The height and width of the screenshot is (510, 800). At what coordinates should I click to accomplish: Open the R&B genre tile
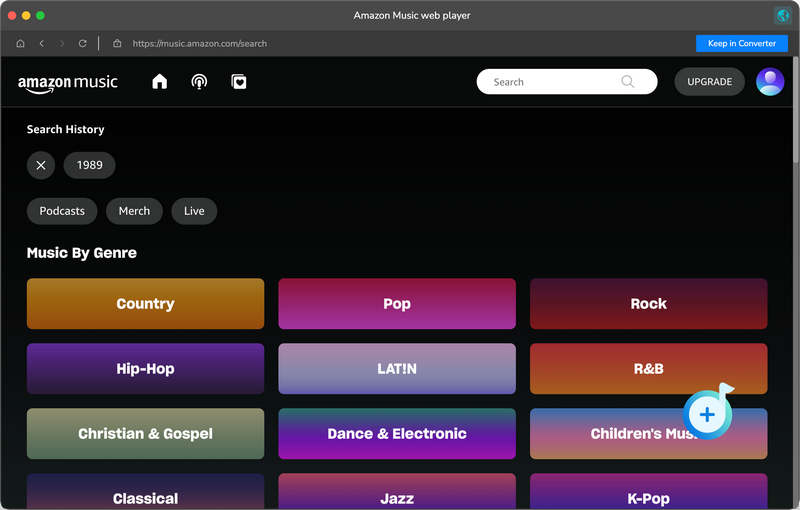coord(648,368)
